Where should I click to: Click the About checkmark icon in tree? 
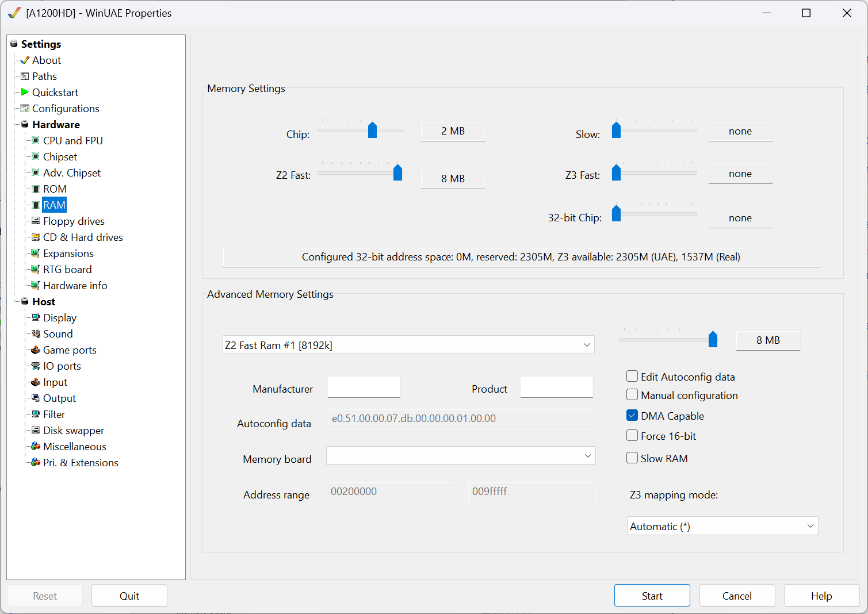click(x=25, y=60)
